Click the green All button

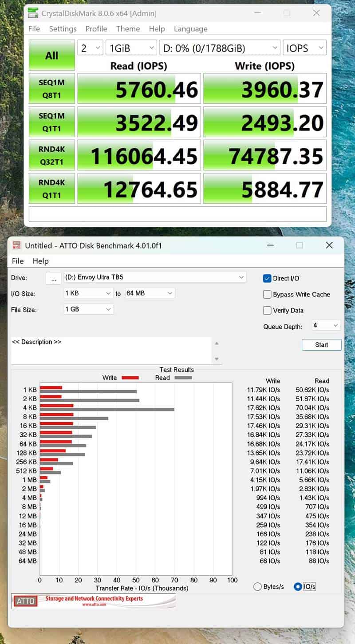[51, 55]
